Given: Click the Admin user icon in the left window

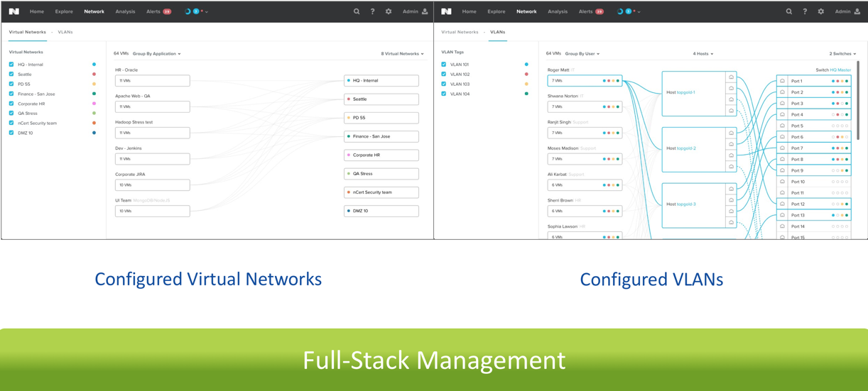Looking at the screenshot, I should pyautogui.click(x=425, y=11).
